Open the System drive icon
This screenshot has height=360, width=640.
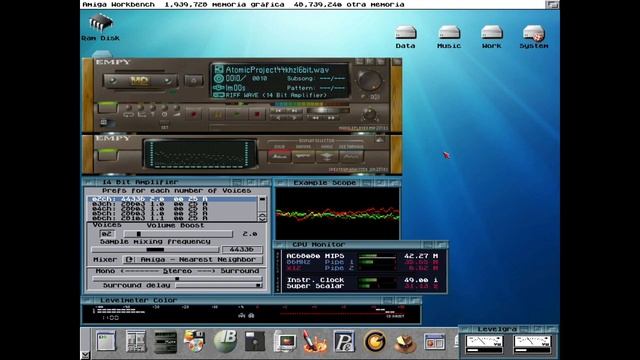pyautogui.click(x=534, y=37)
